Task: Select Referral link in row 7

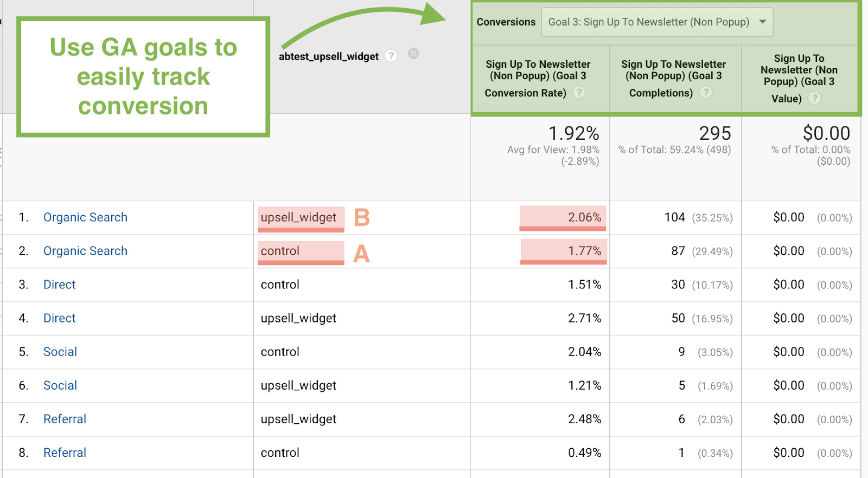Action: (65, 419)
